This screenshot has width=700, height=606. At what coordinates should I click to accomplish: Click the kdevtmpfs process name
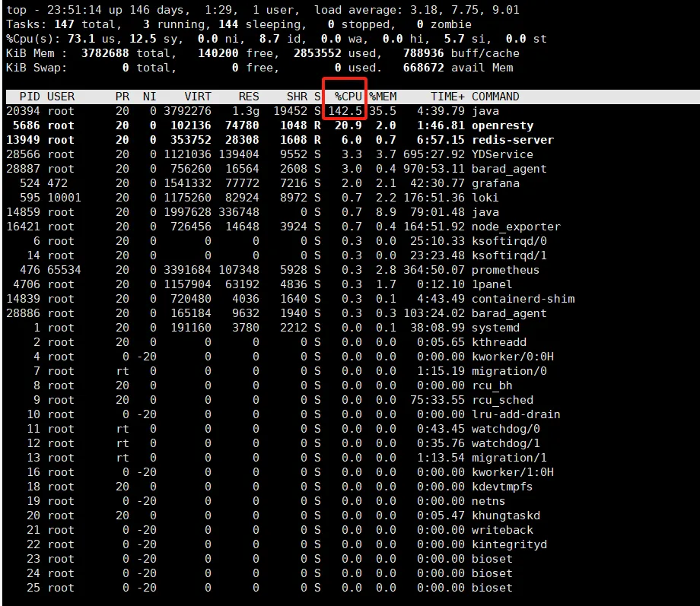[503, 487]
